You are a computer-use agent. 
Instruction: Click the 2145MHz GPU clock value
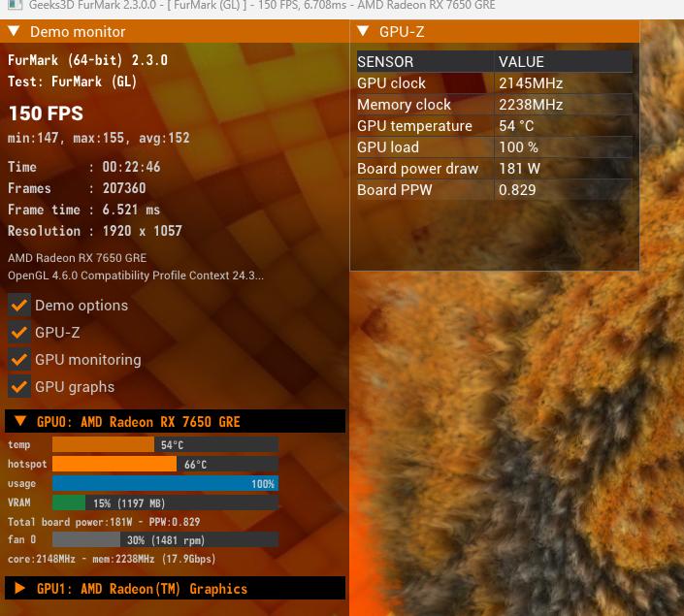[531, 82]
